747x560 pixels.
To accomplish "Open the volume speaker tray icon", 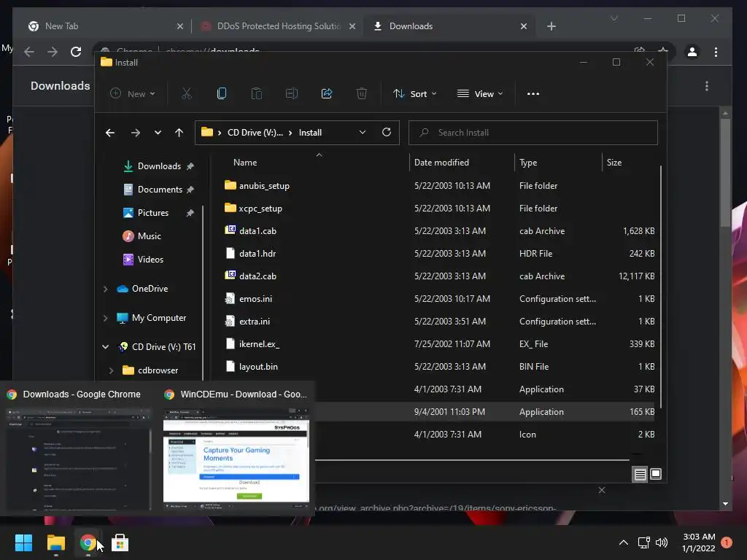I will (662, 542).
